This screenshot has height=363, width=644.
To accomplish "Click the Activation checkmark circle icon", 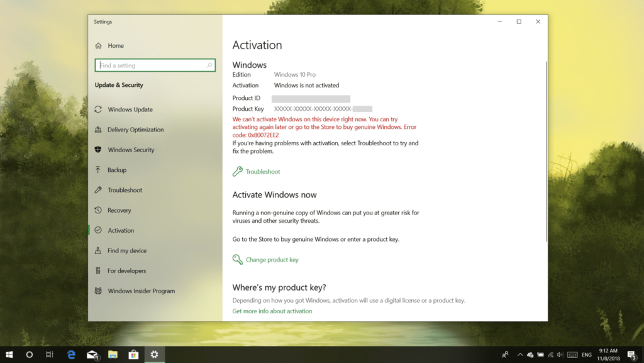I will (x=98, y=230).
